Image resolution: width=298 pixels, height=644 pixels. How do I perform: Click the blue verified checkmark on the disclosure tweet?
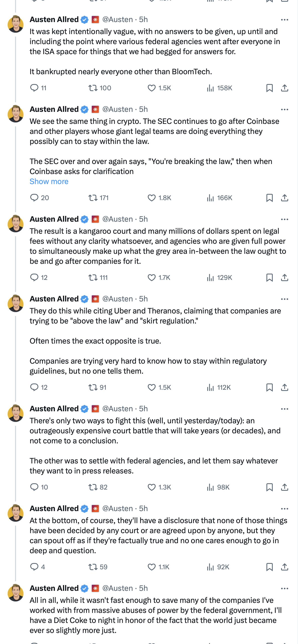(85, 508)
